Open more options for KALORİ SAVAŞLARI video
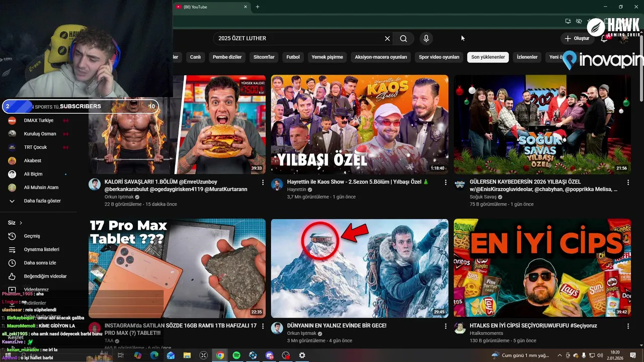 point(263,183)
